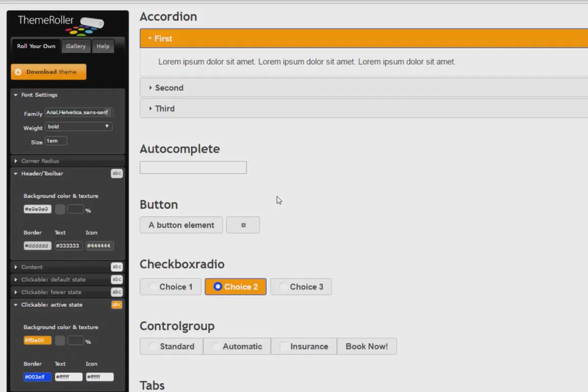
Task: Click the Accordion heading text
Action: (169, 17)
